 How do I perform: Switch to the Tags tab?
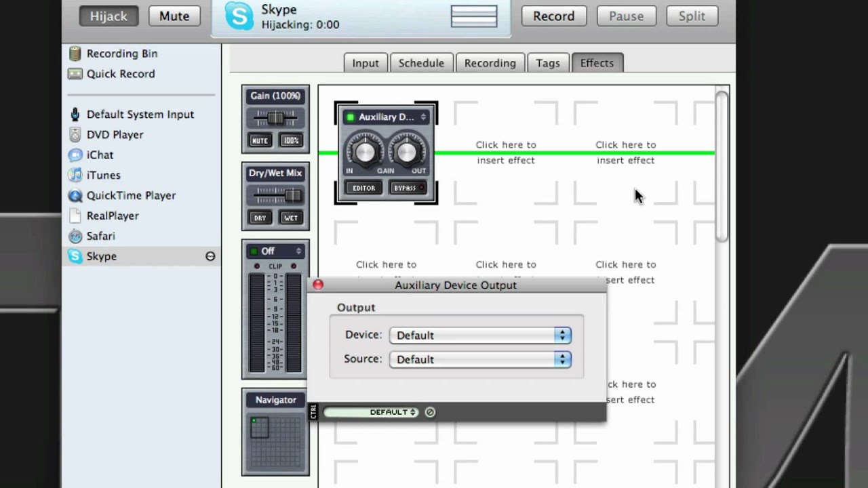click(548, 63)
